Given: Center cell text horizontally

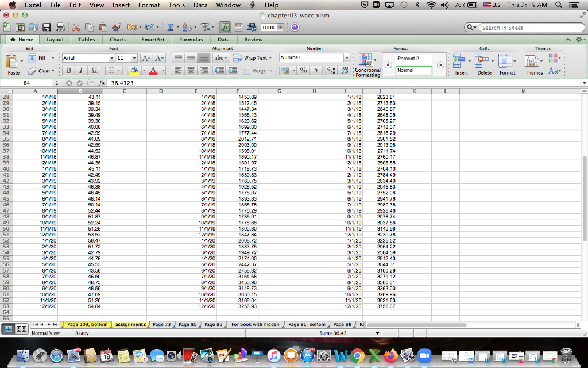Looking at the screenshot, I should pyautogui.click(x=191, y=70).
